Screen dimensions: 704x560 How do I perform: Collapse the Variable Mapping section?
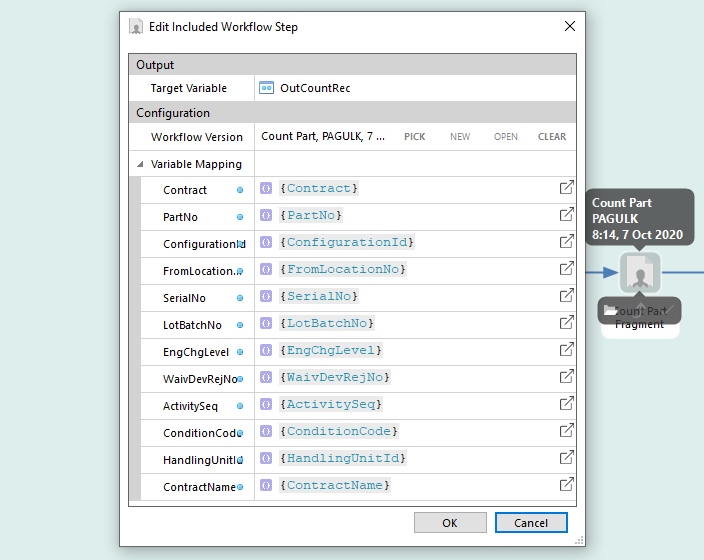pyautogui.click(x=141, y=164)
